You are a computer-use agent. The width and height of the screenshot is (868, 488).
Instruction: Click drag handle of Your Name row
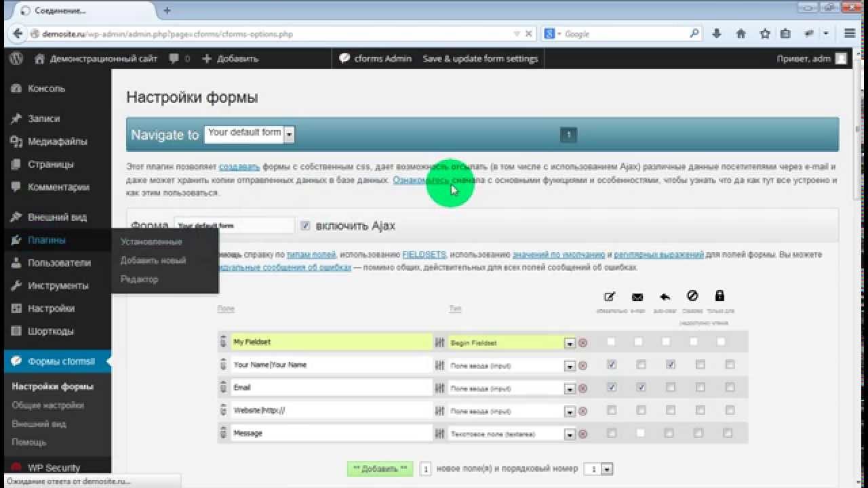tap(222, 365)
